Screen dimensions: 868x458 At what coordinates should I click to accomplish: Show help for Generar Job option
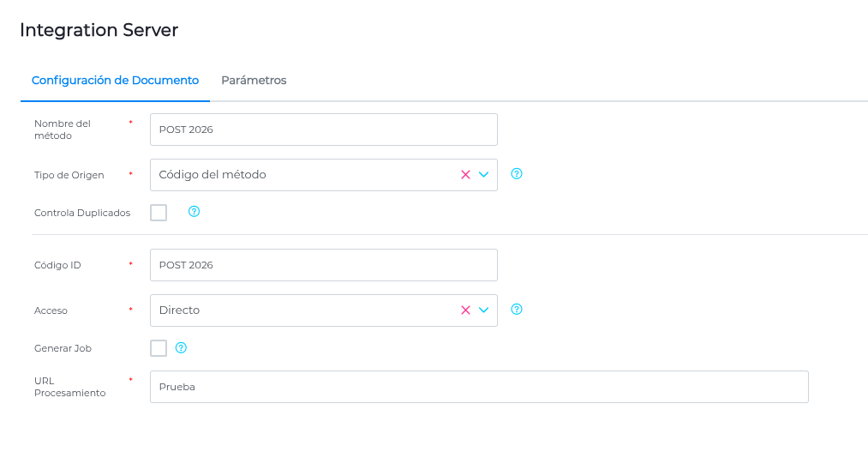pyautogui.click(x=181, y=347)
